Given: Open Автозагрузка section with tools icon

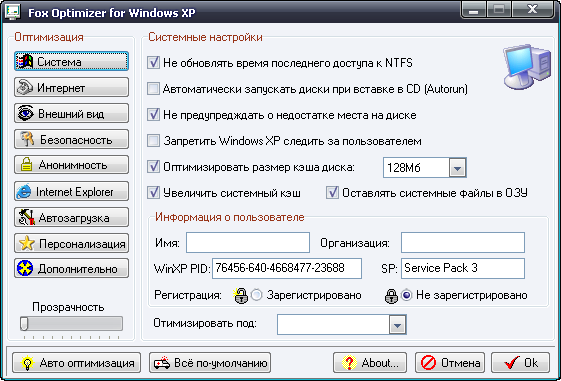Looking at the screenshot, I should (71, 217).
